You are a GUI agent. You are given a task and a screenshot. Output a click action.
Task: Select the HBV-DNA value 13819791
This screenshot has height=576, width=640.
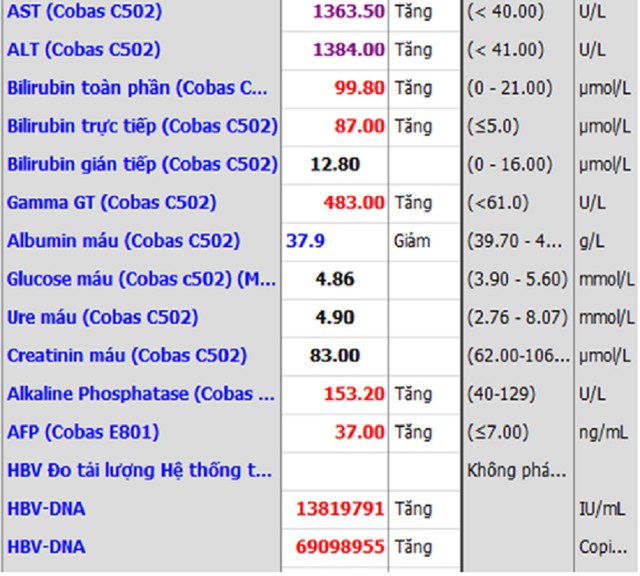(x=340, y=509)
